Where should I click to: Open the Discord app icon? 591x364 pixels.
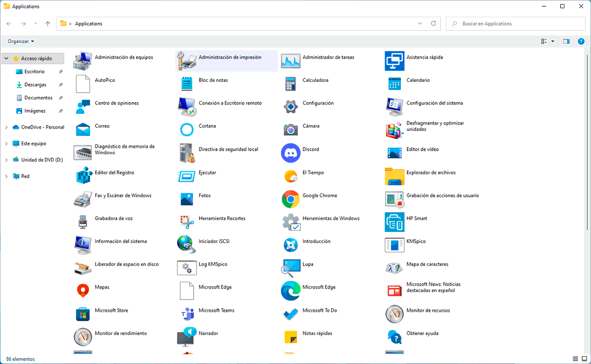(x=291, y=153)
